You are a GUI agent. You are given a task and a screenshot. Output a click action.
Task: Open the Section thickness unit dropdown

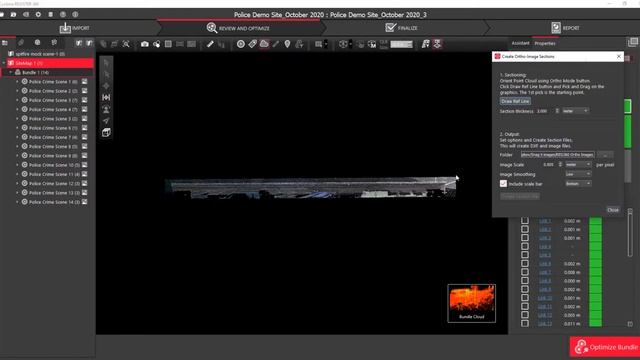[575, 111]
